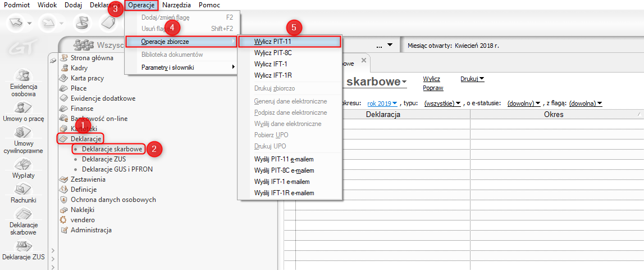Click the Strona główna tree icon
This screenshot has height=270, width=644.
point(63,57)
